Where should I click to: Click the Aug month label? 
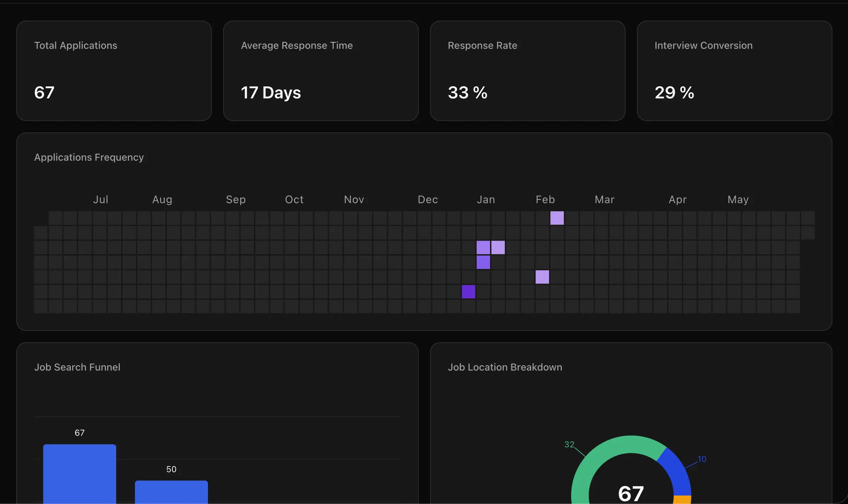click(162, 200)
